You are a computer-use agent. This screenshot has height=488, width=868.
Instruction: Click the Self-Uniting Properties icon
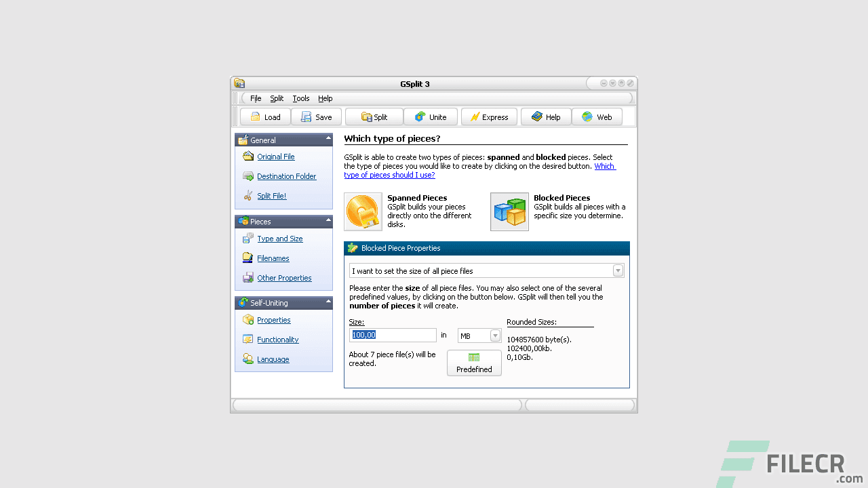pos(248,320)
